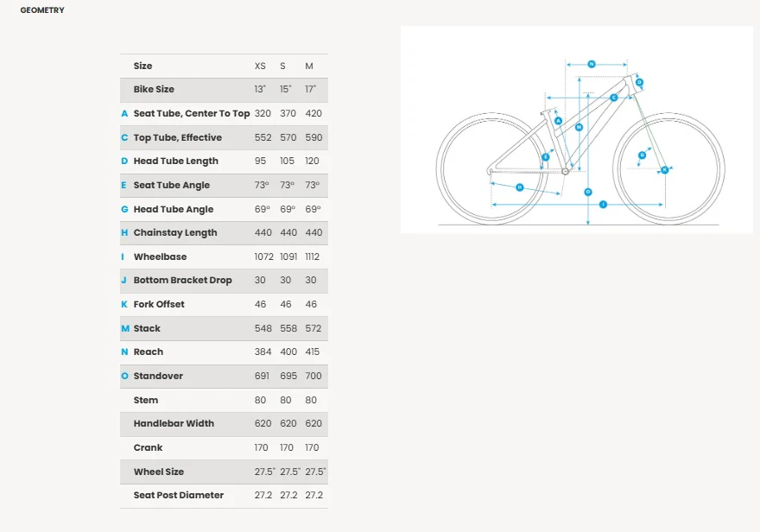Select the K fork offset marker on diagram
Viewport: 760px width, 532px height.
pos(665,170)
